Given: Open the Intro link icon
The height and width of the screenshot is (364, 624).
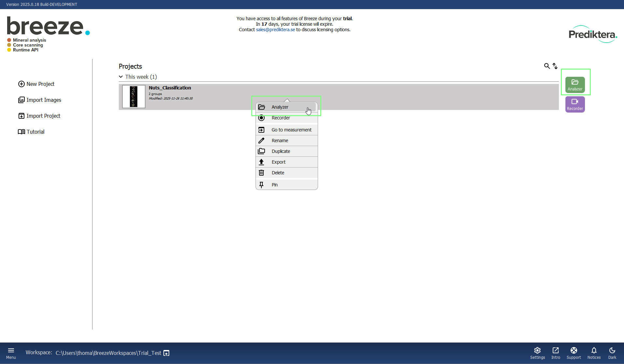Looking at the screenshot, I should (556, 353).
